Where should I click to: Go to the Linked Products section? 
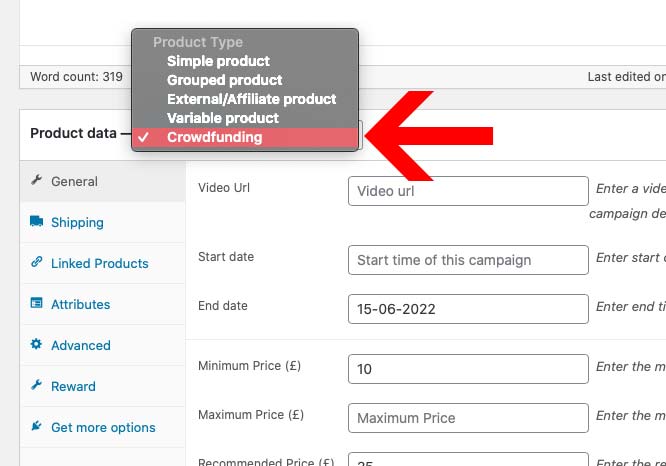102,263
